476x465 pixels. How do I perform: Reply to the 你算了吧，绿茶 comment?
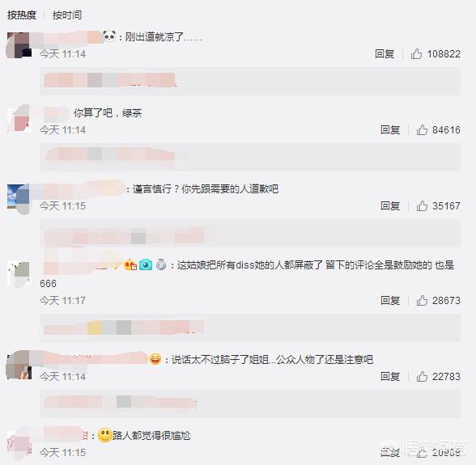tap(390, 130)
